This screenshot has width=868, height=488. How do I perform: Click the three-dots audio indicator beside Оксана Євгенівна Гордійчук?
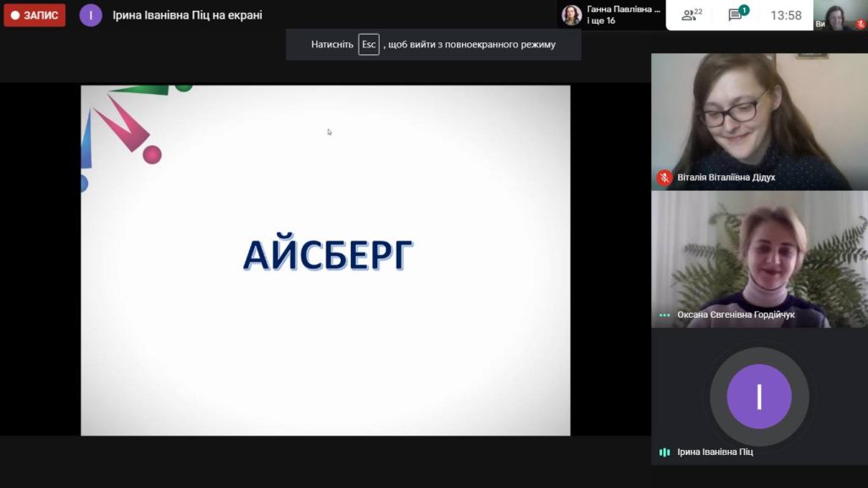coord(665,315)
